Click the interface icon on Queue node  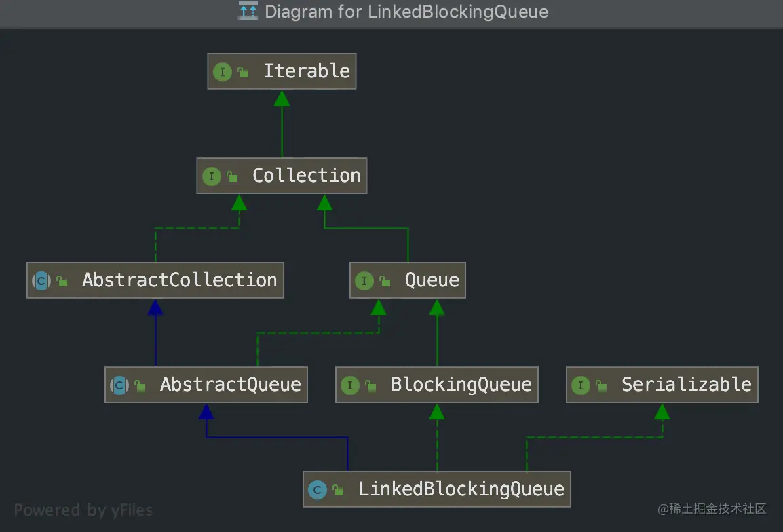[364, 281]
